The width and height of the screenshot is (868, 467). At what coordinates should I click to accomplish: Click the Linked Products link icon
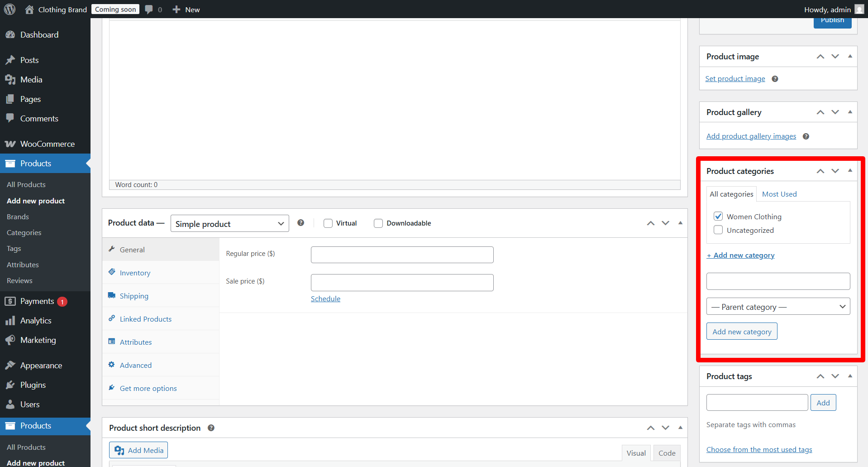(112, 318)
